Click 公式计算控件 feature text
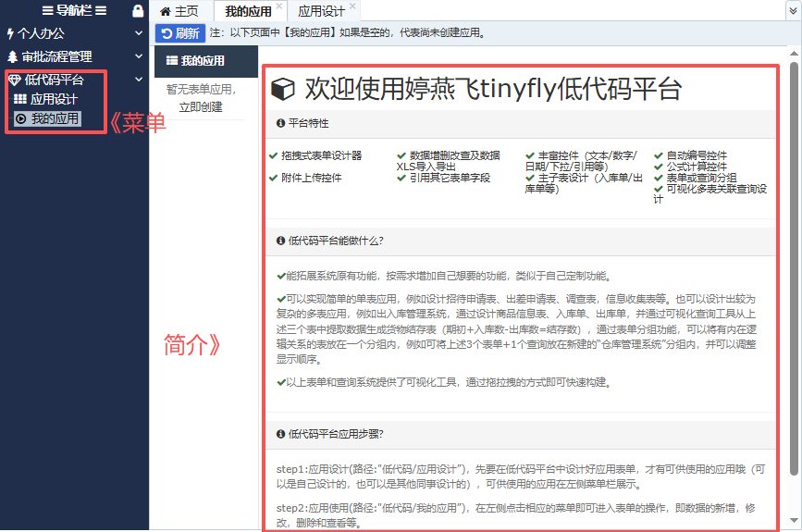Image resolution: width=802 pixels, height=532 pixels. [697, 167]
